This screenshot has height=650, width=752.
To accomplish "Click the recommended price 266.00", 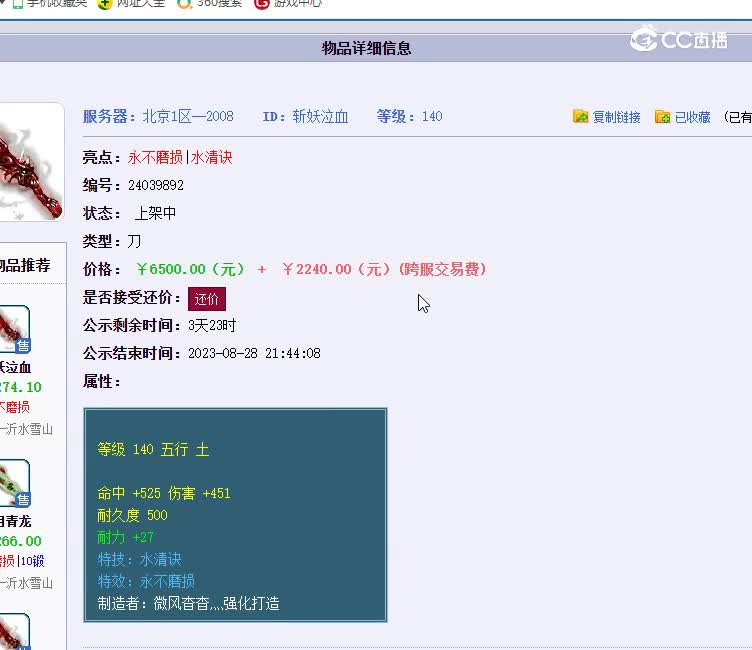I will [21, 541].
